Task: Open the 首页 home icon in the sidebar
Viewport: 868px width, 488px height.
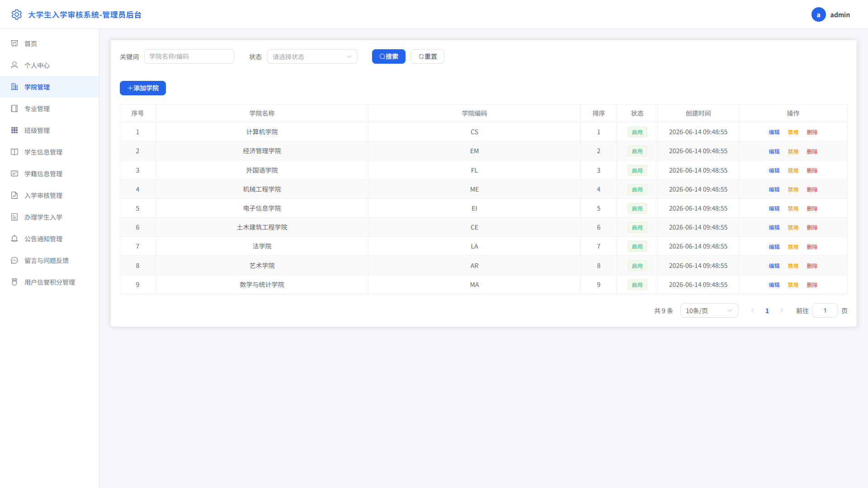Action: (14, 43)
